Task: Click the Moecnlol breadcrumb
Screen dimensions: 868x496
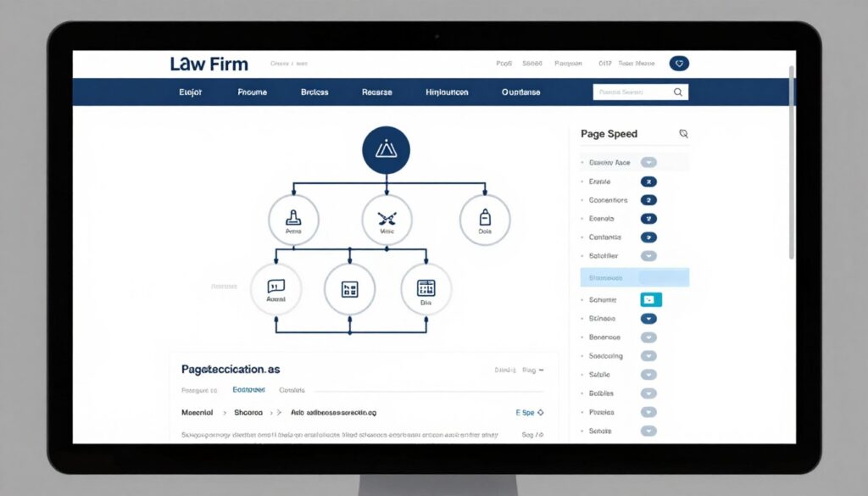Action: (197, 412)
